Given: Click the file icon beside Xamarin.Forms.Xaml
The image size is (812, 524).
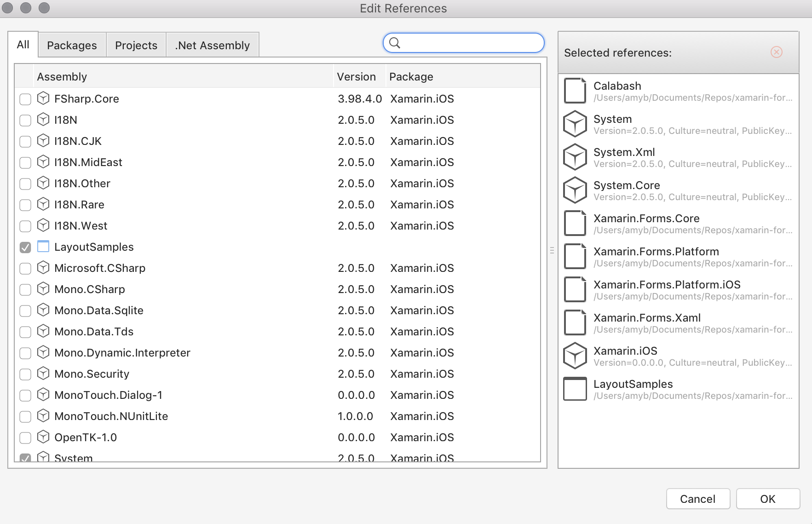Looking at the screenshot, I should click(x=574, y=322).
